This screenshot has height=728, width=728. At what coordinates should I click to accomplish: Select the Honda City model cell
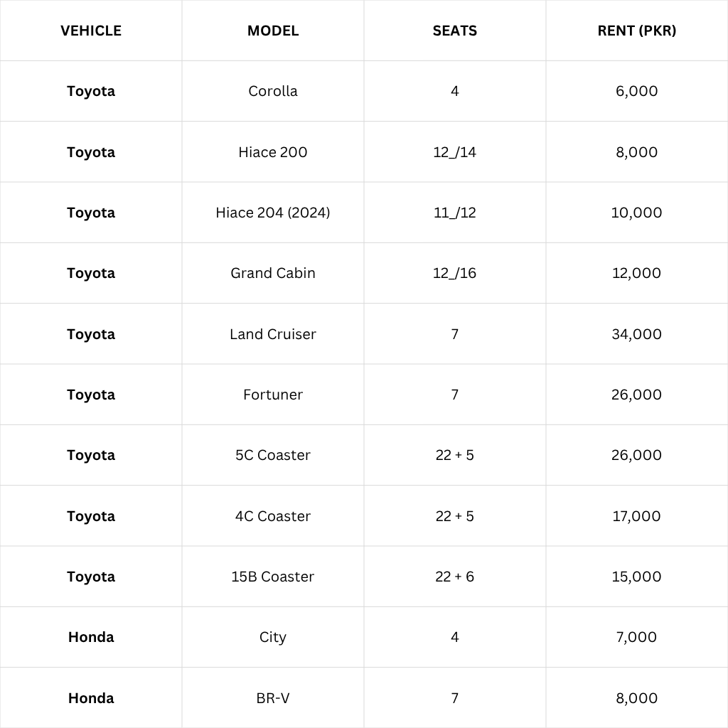[273, 637]
